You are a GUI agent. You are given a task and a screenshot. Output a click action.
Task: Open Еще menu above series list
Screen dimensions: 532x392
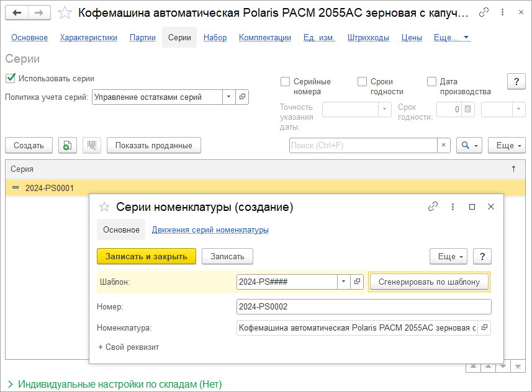tap(507, 146)
